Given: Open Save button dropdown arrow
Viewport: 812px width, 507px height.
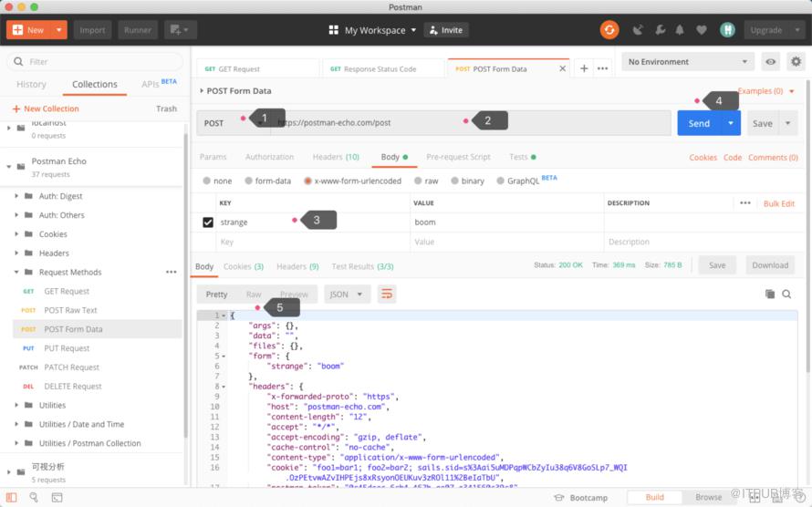Looking at the screenshot, I should [787, 123].
